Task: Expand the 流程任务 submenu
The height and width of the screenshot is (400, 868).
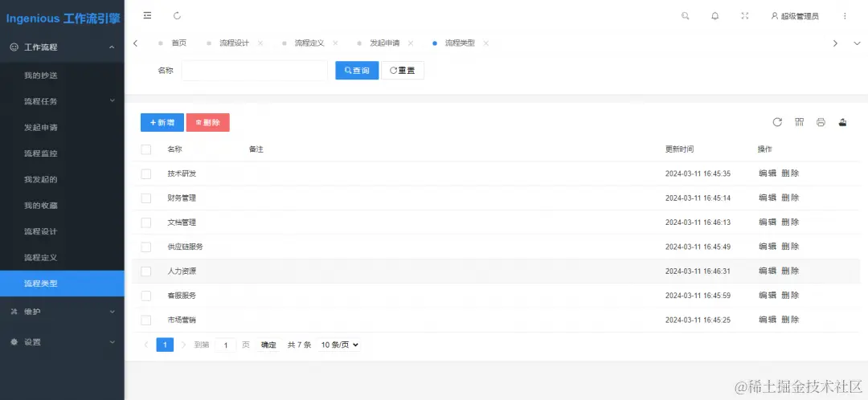Action: [62, 101]
